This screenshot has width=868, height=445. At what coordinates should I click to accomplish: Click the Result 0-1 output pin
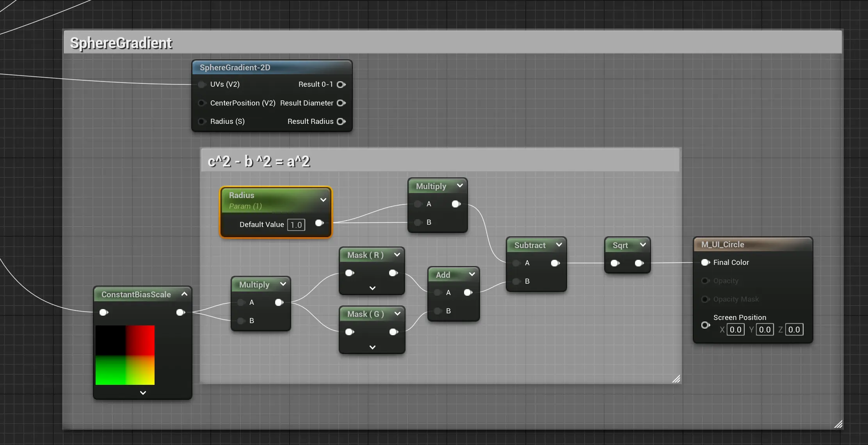[341, 84]
